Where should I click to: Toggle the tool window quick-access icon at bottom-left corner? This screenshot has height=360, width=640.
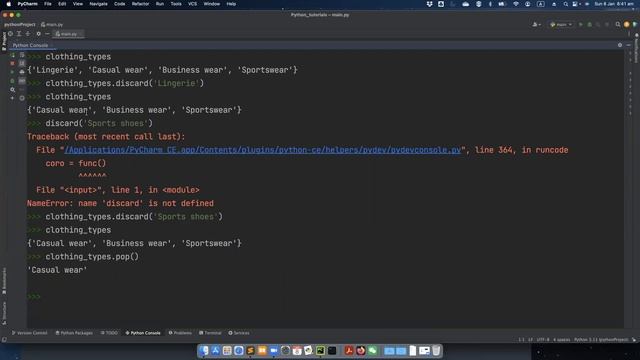[x=4, y=340]
